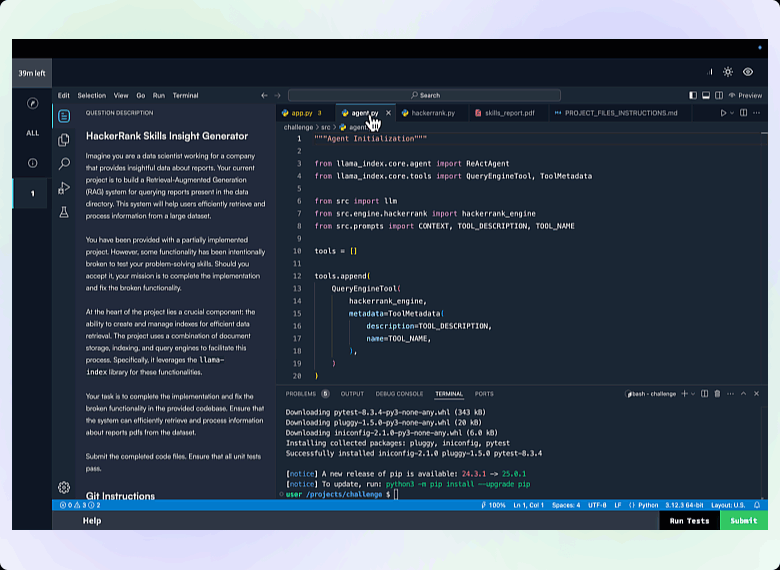Run the Python file with play icon

(723, 113)
